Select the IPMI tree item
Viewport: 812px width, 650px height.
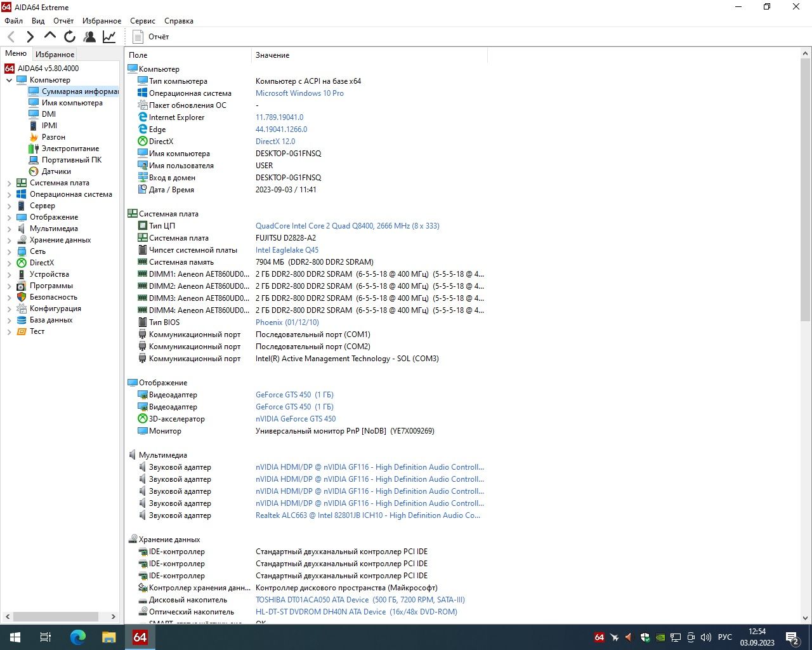coord(49,126)
